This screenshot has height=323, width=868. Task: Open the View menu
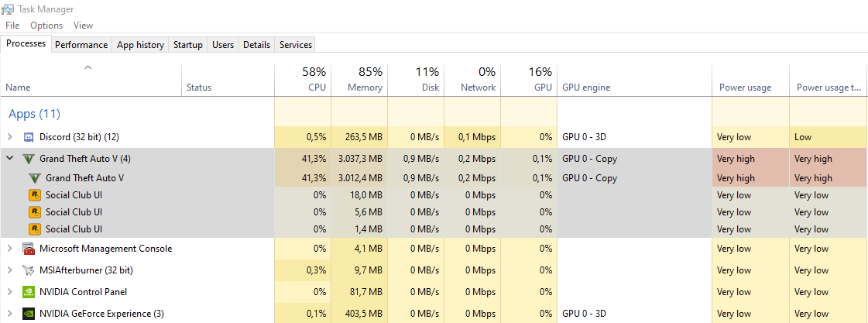click(83, 26)
